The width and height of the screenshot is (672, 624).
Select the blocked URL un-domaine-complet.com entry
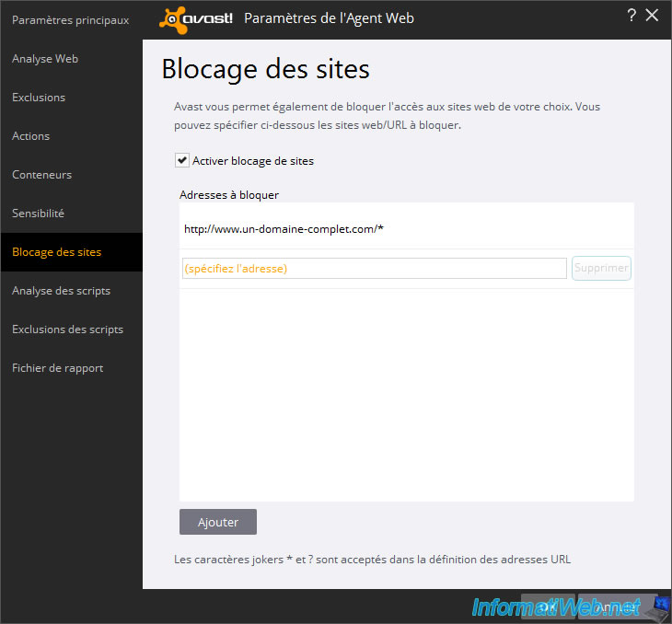click(x=284, y=229)
